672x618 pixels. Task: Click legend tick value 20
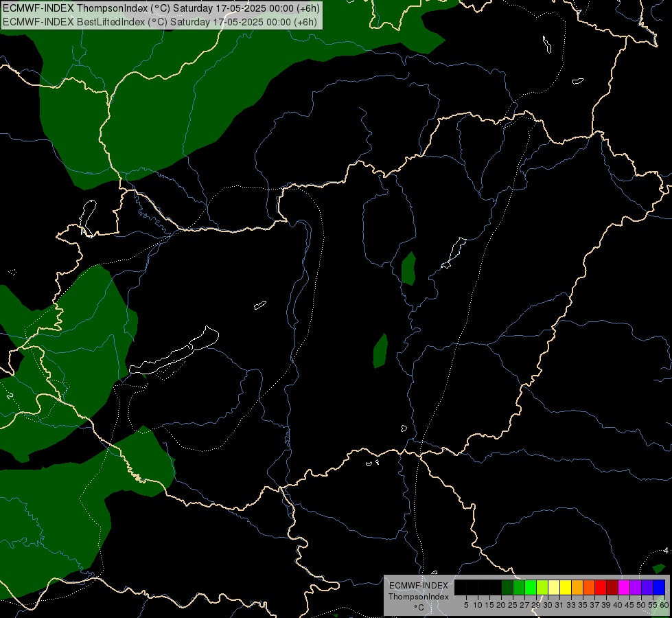coord(501,605)
